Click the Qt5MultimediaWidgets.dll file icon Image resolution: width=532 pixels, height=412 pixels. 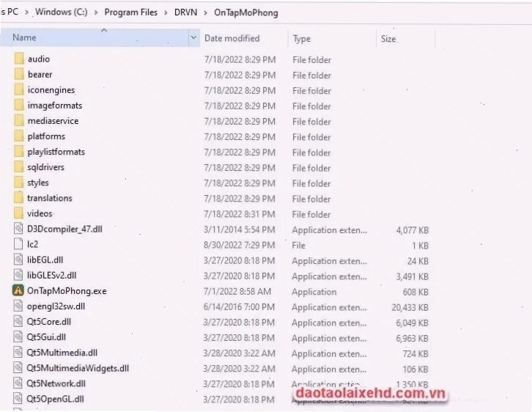pyautogui.click(x=18, y=368)
